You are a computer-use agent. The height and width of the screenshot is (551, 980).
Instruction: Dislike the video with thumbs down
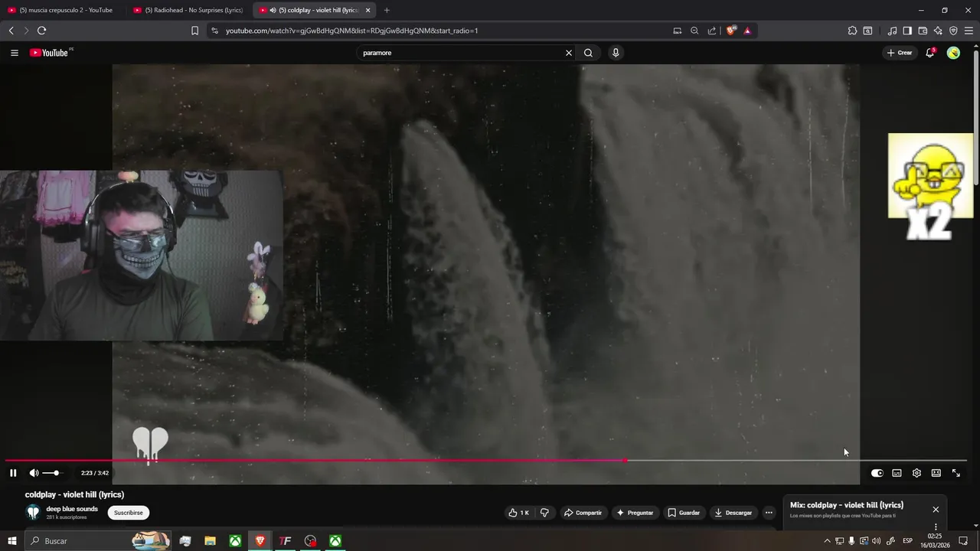544,513
